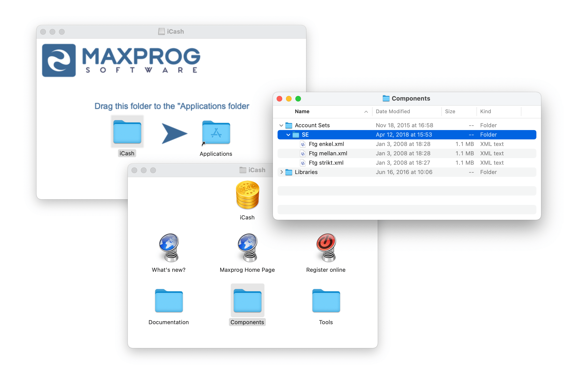
Task: Toggle the Name sort direction arrow
Action: (x=366, y=112)
